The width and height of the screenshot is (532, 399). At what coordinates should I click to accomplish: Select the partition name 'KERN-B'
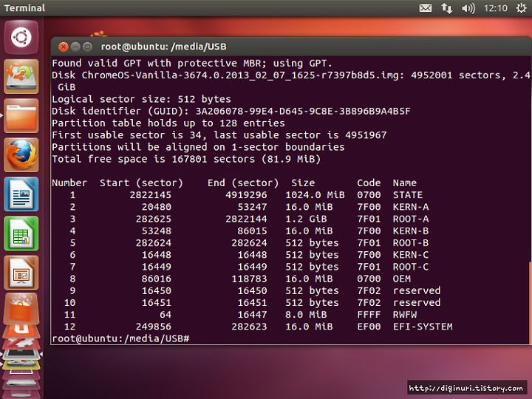411,231
